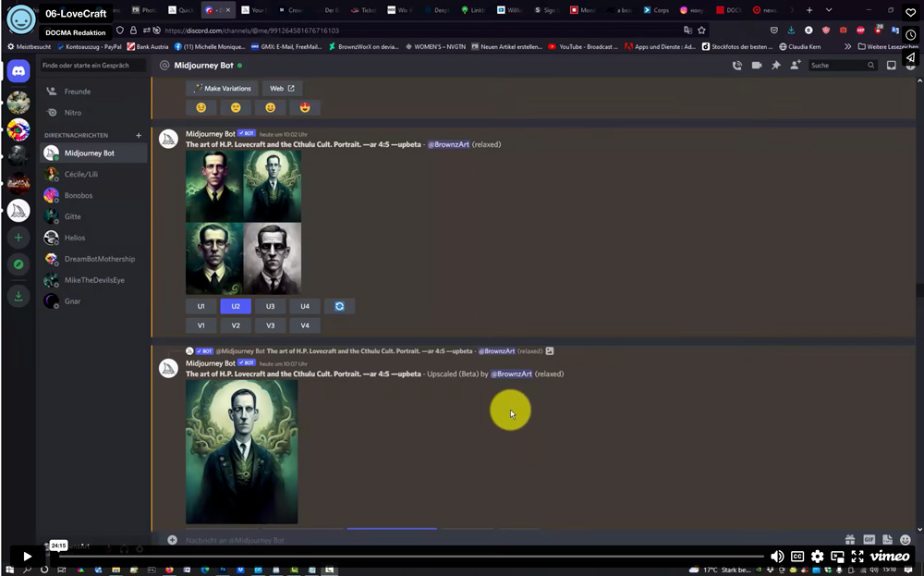The image size is (924, 576).
Task: Open the sailboat Midjourney server icon
Action: click(18, 211)
